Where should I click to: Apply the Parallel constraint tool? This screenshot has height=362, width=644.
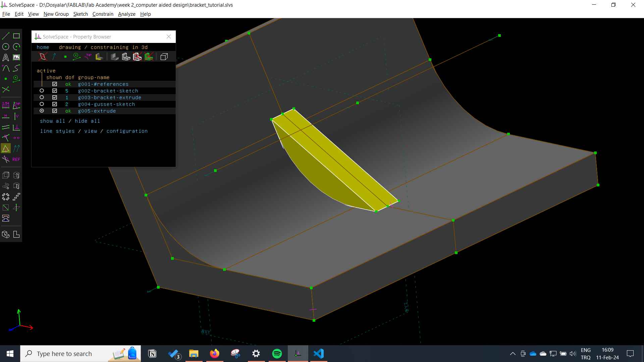pyautogui.click(x=6, y=127)
